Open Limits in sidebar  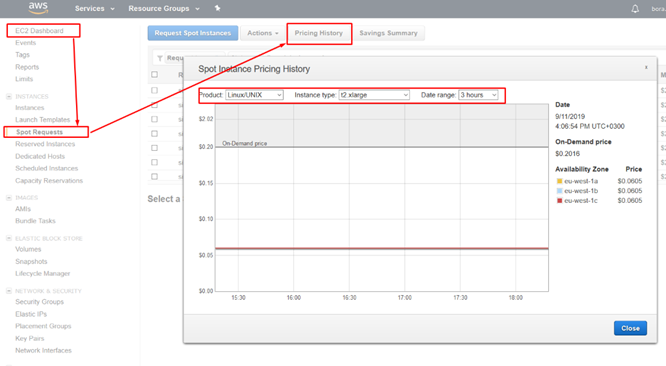click(24, 79)
